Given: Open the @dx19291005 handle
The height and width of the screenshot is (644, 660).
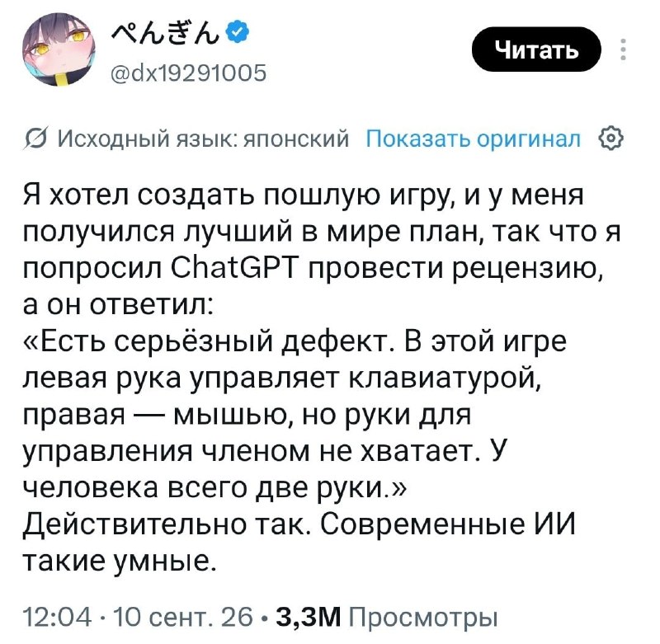Looking at the screenshot, I should point(188,73).
